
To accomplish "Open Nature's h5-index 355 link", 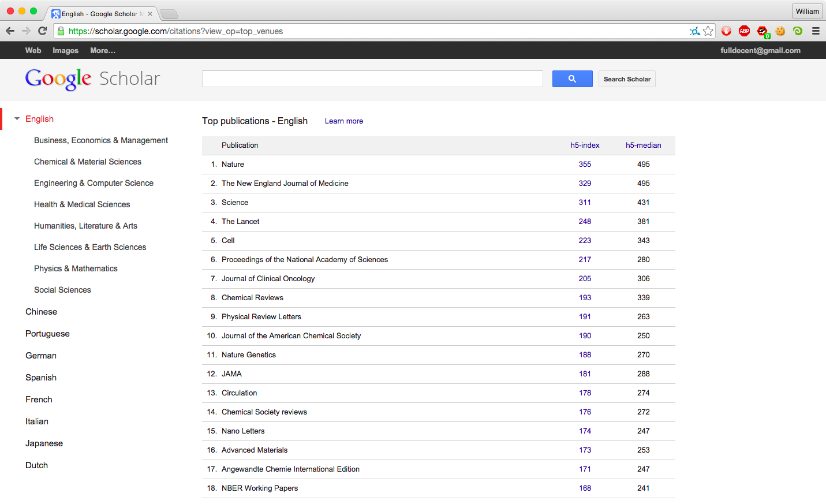I will pos(585,165).
